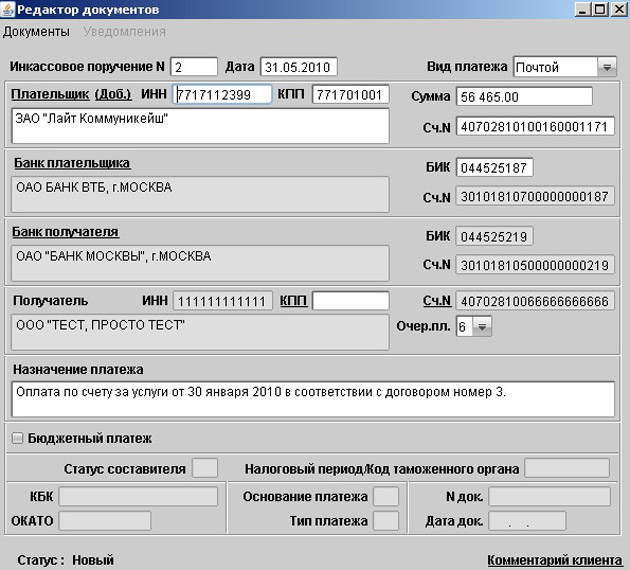Click the Основание платежа field

tap(386, 496)
